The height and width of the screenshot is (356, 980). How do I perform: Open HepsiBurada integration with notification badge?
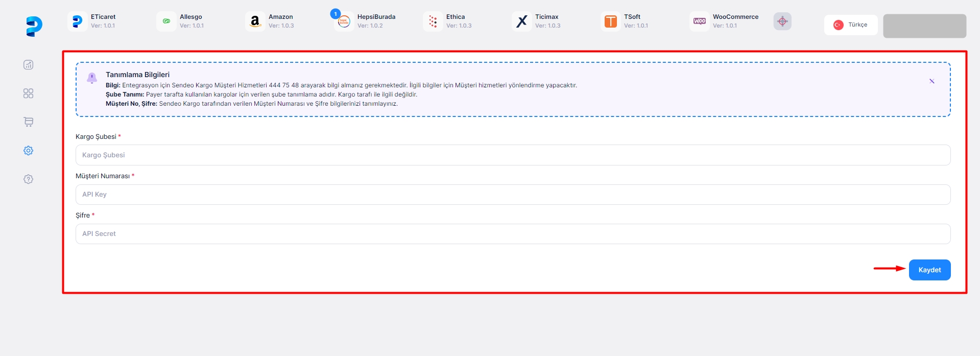344,22
